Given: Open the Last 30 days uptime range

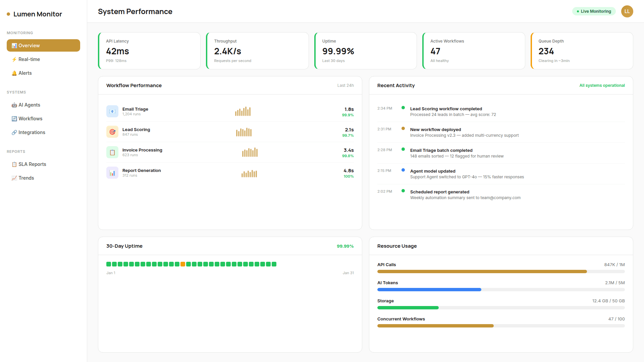Looking at the screenshot, I should point(334,61).
